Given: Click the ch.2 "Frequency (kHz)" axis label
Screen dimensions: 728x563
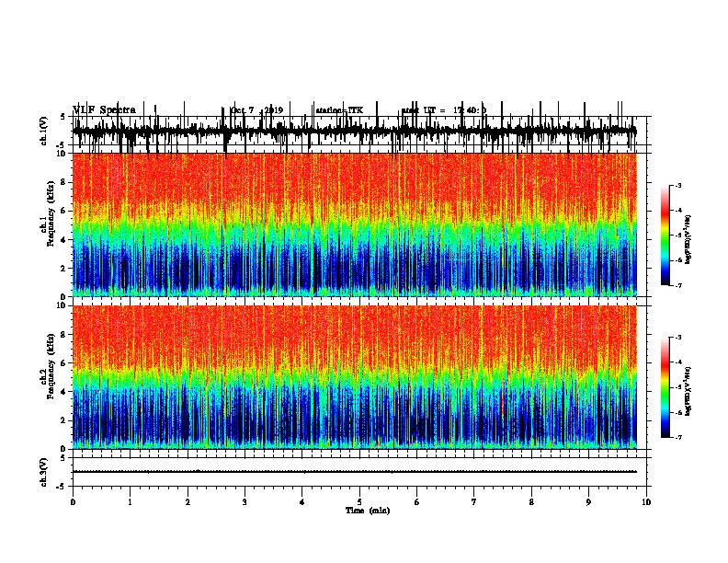Looking at the screenshot, I should [x=51, y=366].
